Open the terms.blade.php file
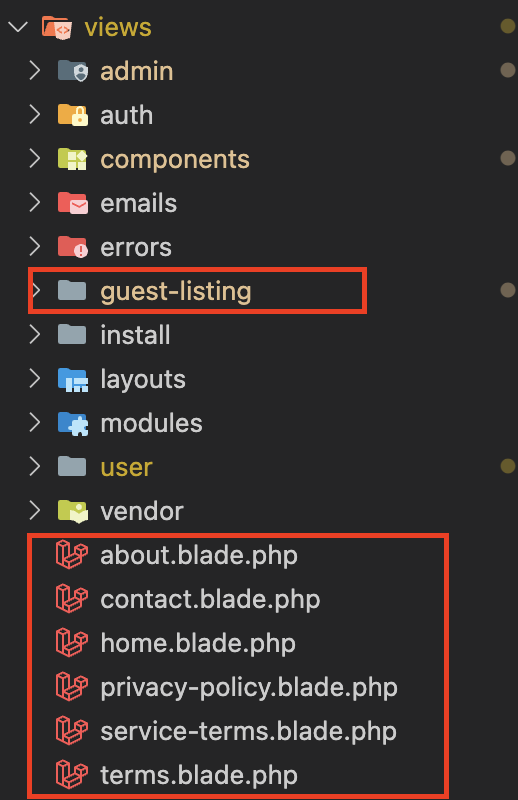 (199, 775)
